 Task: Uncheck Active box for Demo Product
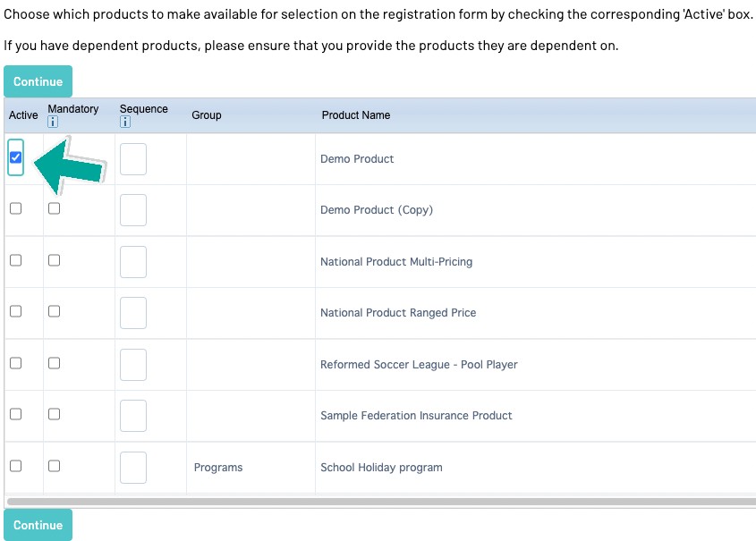(15, 157)
